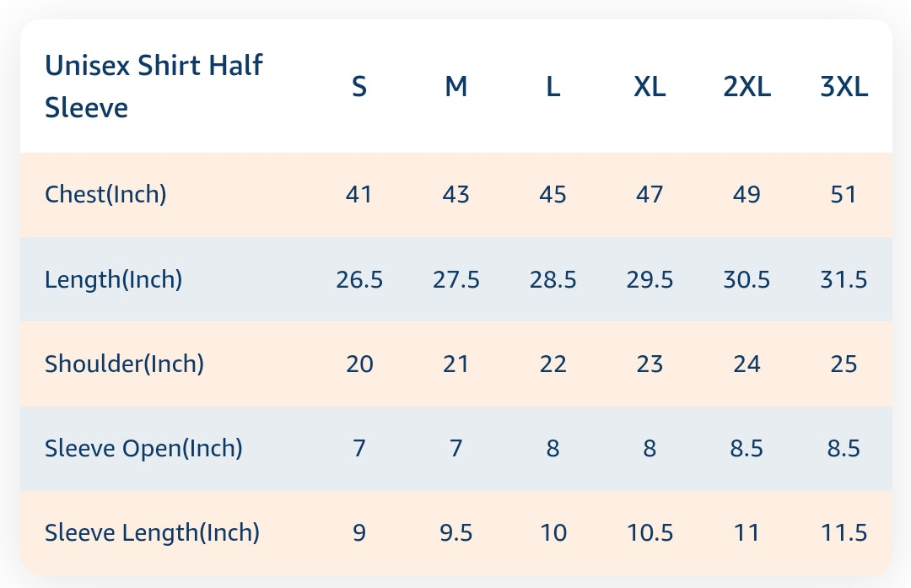Image resolution: width=911 pixels, height=588 pixels.
Task: Select the Sleeve Open(Inch) row label
Action: tap(143, 448)
